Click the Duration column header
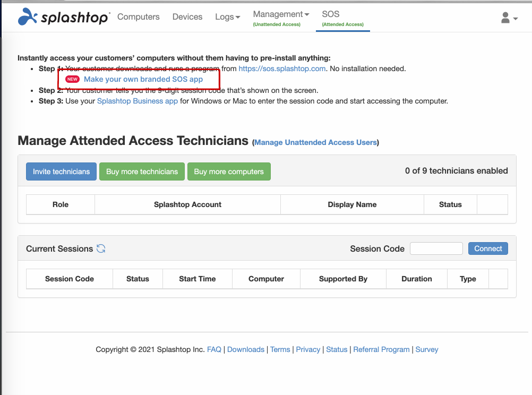This screenshot has height=395, width=532. coord(417,279)
